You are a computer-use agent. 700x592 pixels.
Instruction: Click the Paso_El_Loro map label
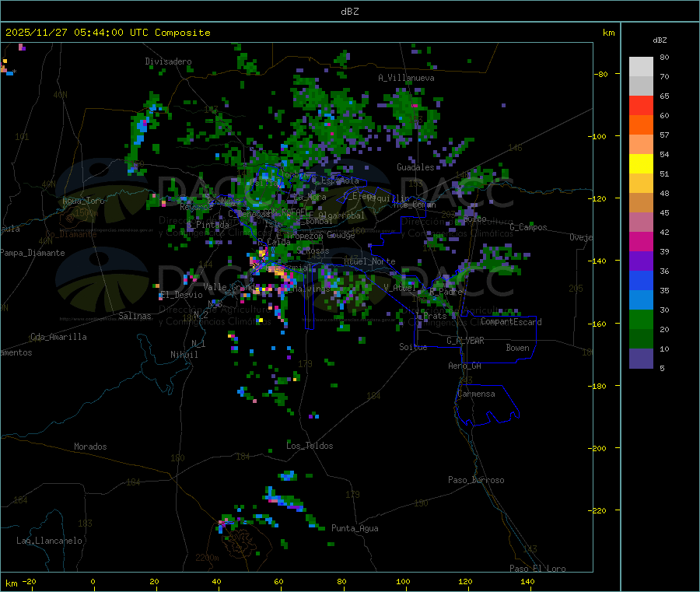tap(538, 569)
